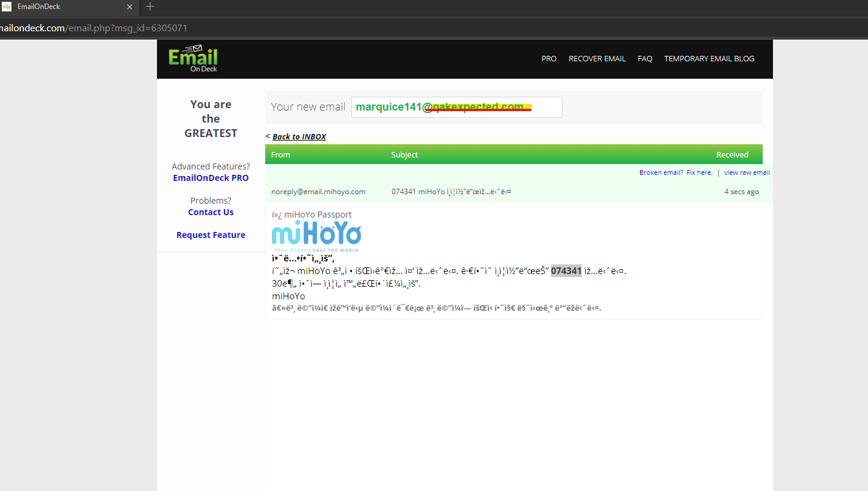Click the 'You are the GREATEST' text
The image size is (868, 491).
tap(211, 119)
